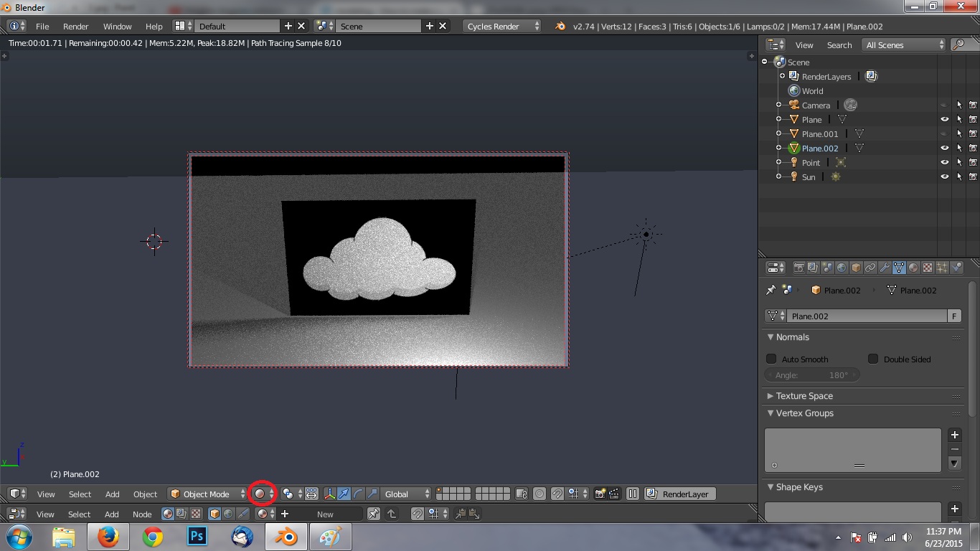
Task: Expand the RenderLayers tree item
Action: [x=782, y=76]
